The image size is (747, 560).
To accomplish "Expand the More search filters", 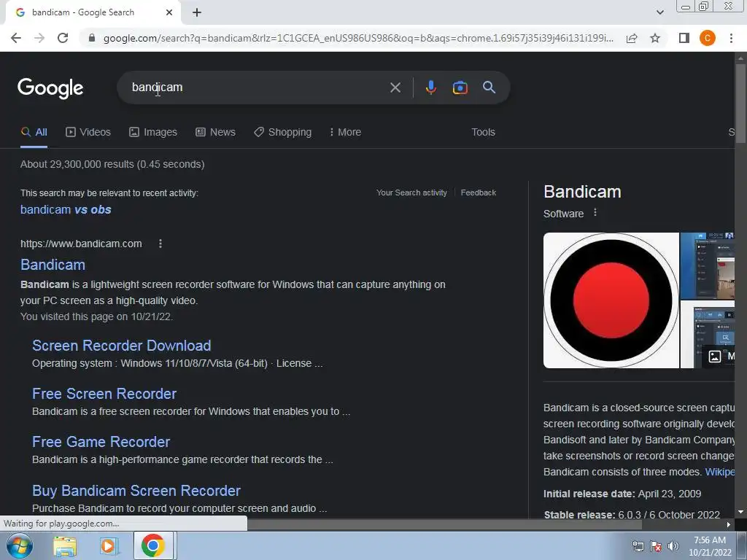I will point(345,133).
